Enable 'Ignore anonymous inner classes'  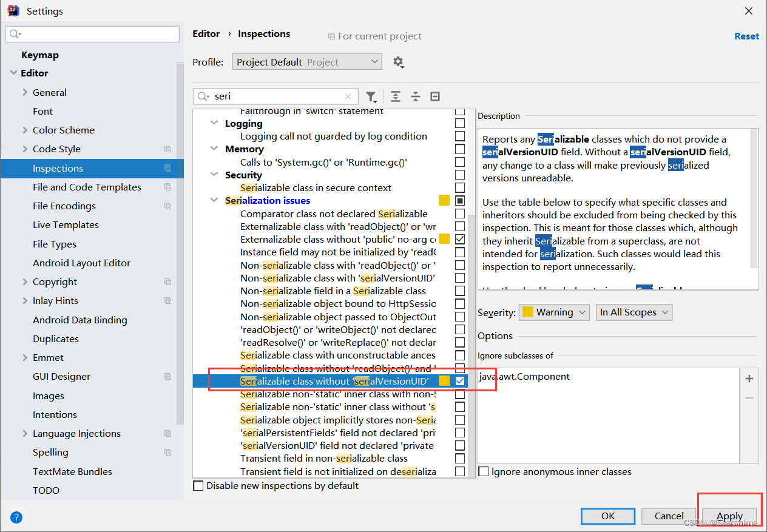(x=483, y=471)
